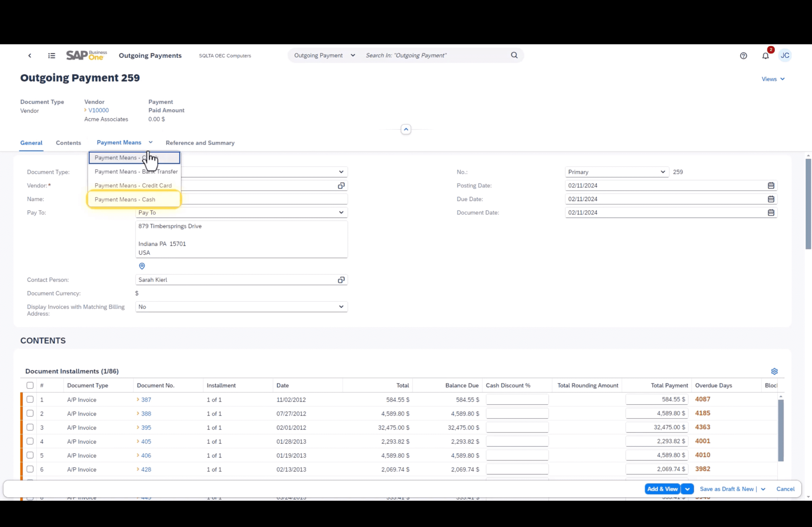This screenshot has height=527, width=812.
Task: Open document number 406 link
Action: pos(146,455)
